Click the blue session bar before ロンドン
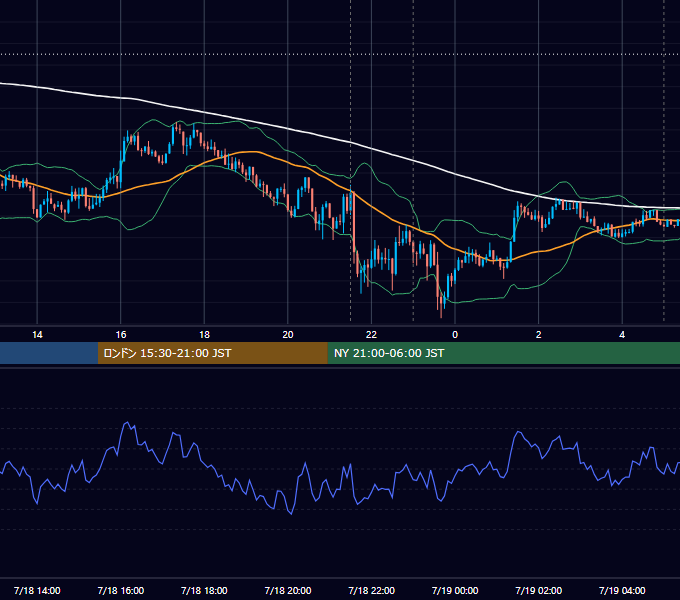The image size is (680, 600). click(x=49, y=353)
